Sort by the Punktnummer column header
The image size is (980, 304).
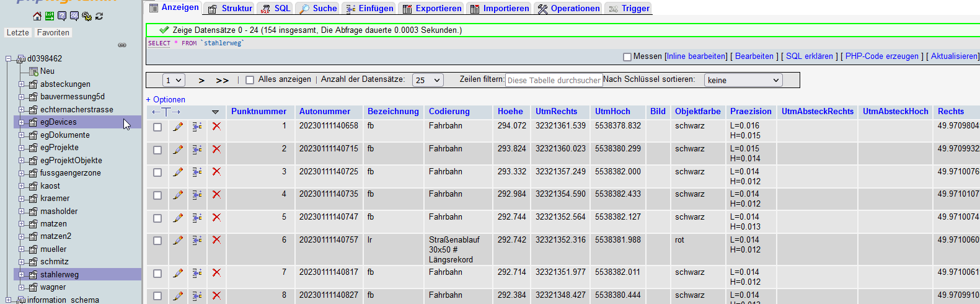point(258,111)
